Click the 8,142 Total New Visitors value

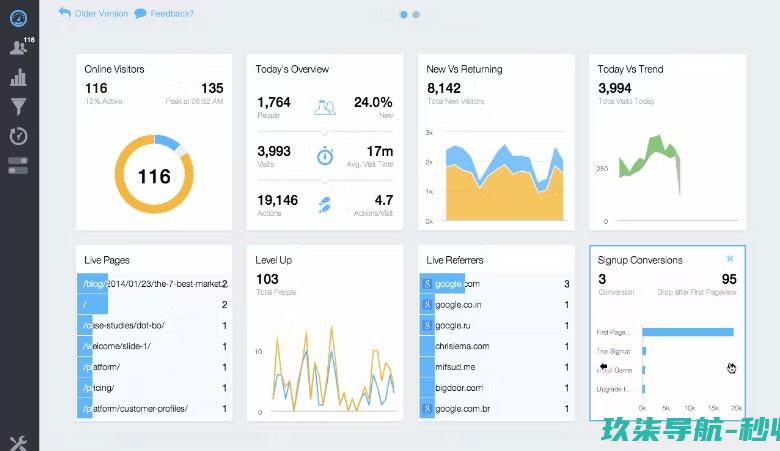(x=444, y=88)
